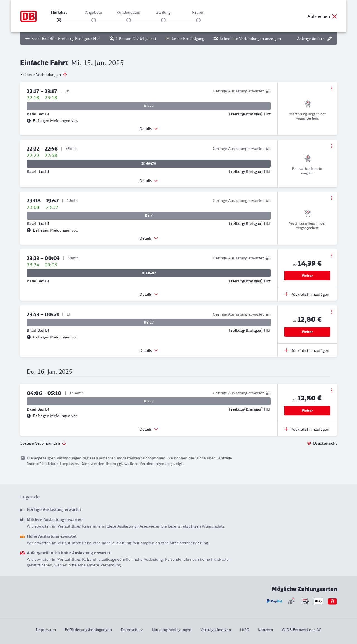Load Frühere Verbindungen
This screenshot has width=357, height=644.
click(x=44, y=75)
